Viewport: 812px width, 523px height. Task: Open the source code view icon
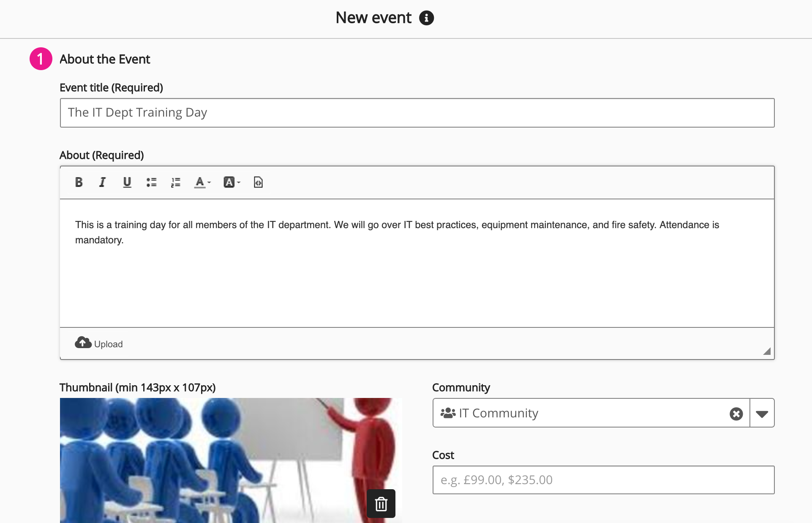[258, 182]
